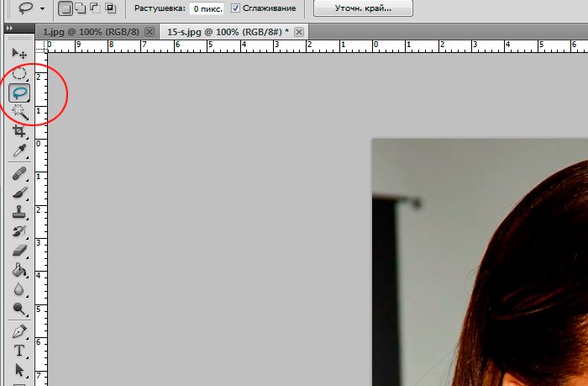Open the Lasso tool preset picker dropdown
The height and width of the screenshot is (386, 588).
click(42, 8)
